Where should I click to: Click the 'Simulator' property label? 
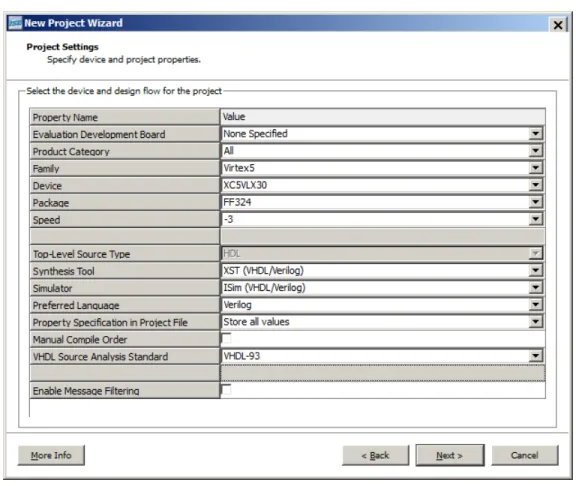(x=53, y=288)
